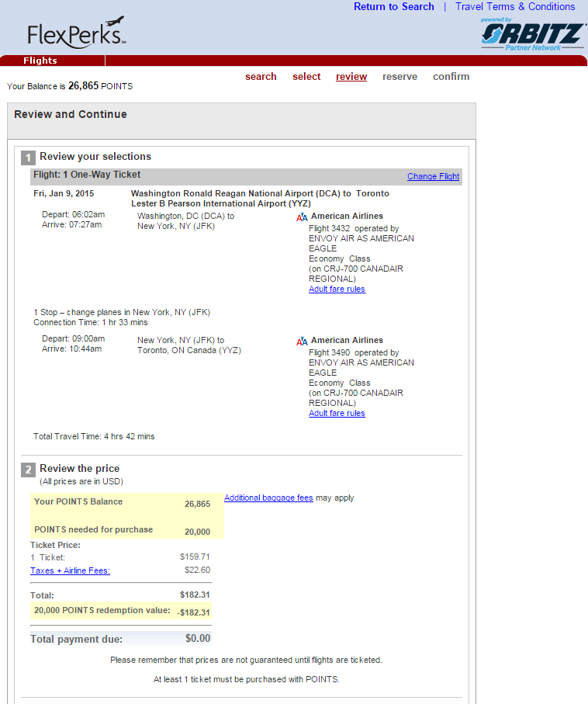Click Change Flight link
Image resolution: width=588 pixels, height=704 pixels.
click(x=433, y=176)
